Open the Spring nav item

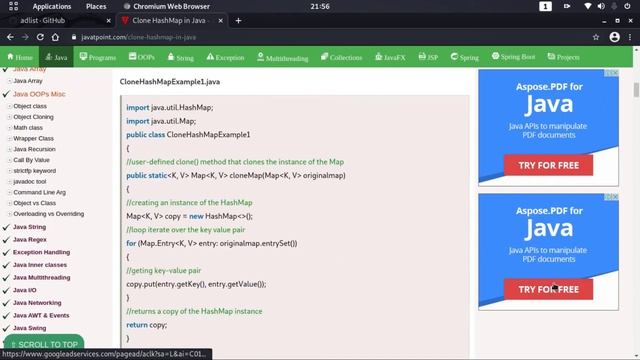pos(464,57)
